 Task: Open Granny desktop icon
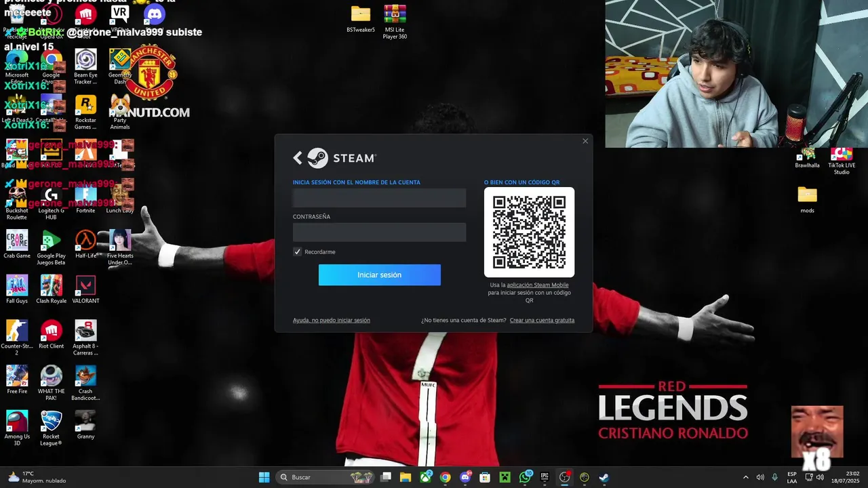point(85,425)
